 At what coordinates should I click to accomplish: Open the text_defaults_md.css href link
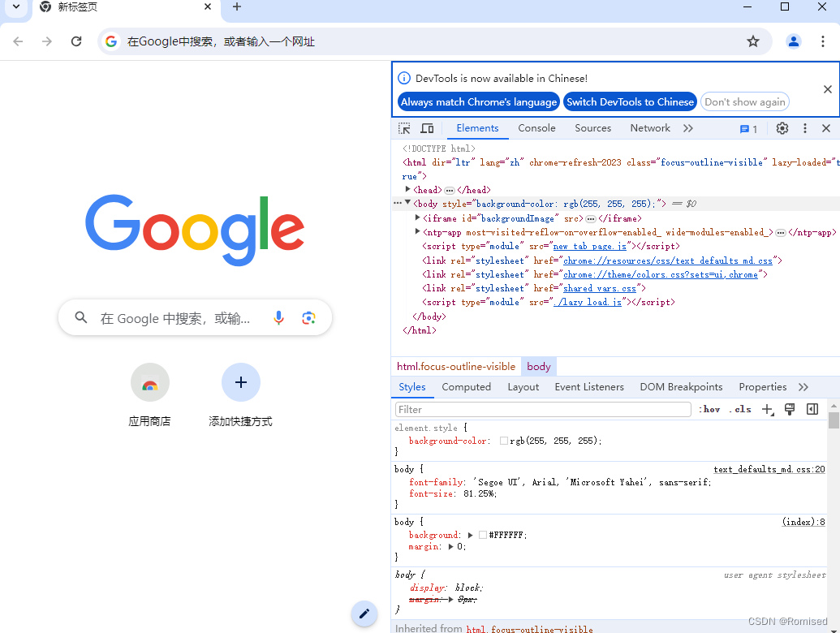pos(667,261)
